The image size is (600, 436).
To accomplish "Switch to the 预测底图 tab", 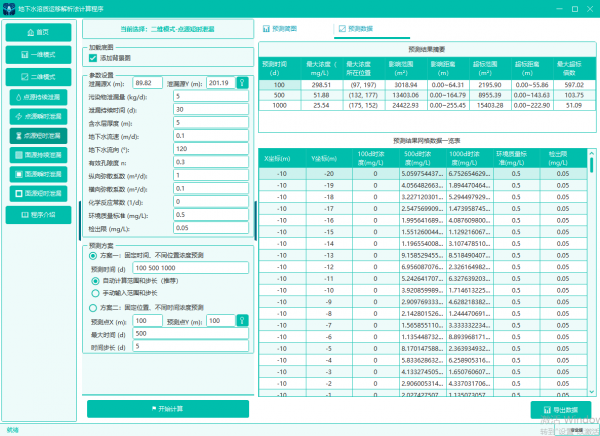I will click(286, 30).
